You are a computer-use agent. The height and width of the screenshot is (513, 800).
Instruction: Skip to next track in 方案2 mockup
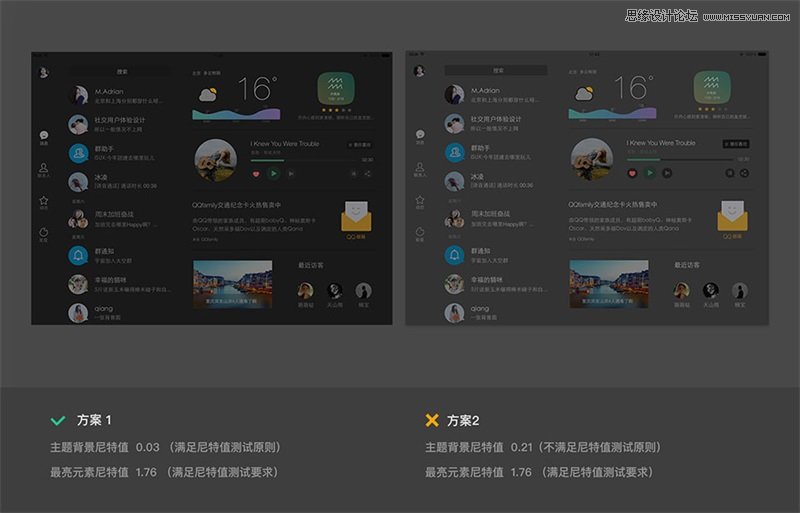667,174
